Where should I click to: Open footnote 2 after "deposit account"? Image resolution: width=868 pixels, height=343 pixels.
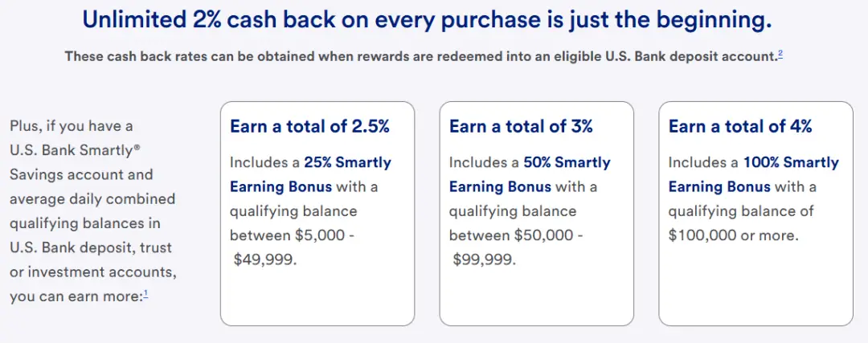click(x=780, y=55)
